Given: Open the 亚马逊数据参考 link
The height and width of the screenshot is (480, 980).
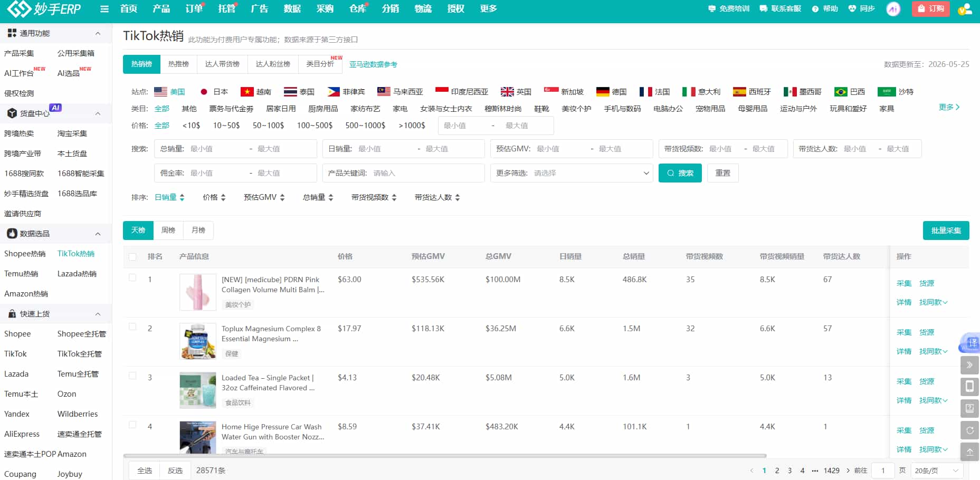Looking at the screenshot, I should click(373, 64).
